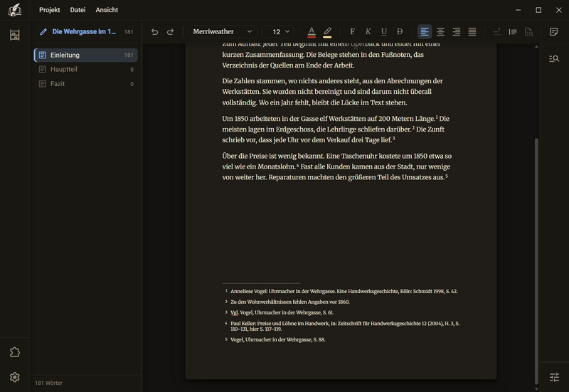569x392 pixels.
Task: Click footnote reference 4 after 'Monatslohn.'
Action: [297, 165]
